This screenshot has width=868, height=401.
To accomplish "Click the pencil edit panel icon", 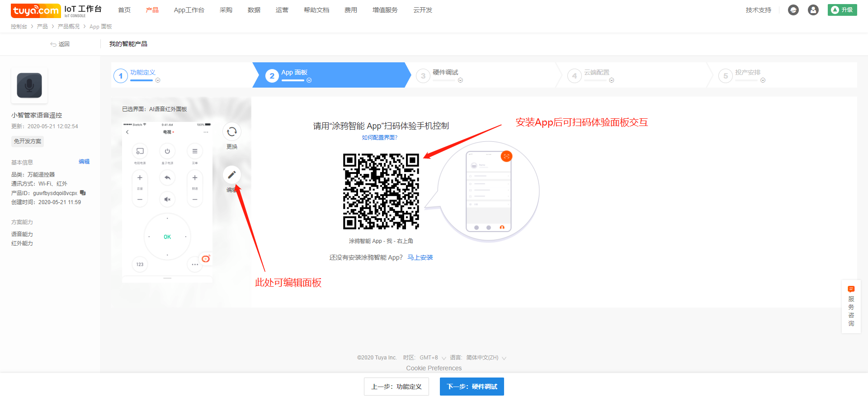I will [x=231, y=175].
